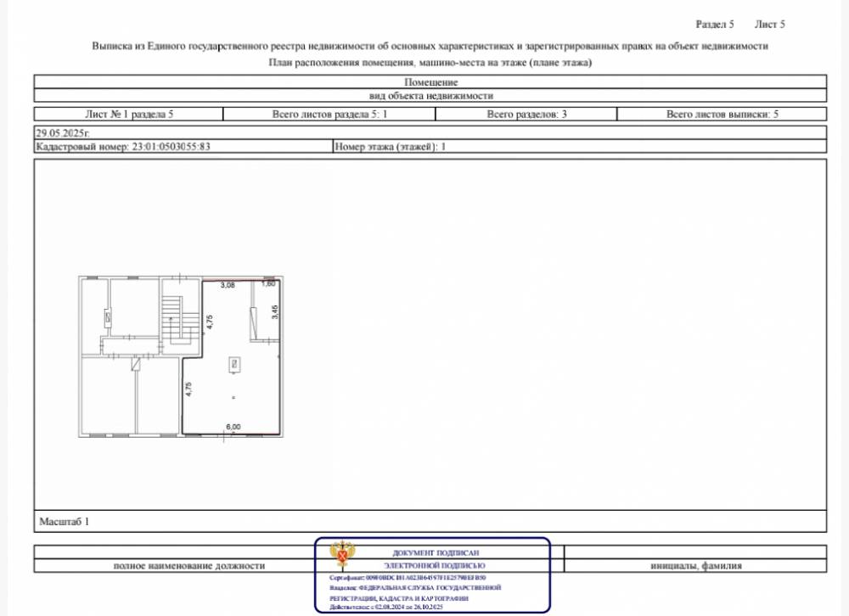Click the date 29.05.2025г.
Screen dimensions: 849x616
pyautogui.click(x=62, y=133)
